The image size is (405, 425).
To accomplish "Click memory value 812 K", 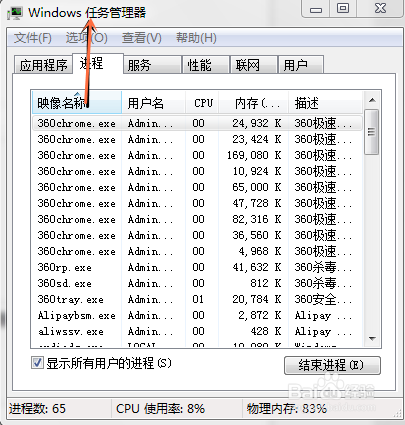I will pos(266,283).
